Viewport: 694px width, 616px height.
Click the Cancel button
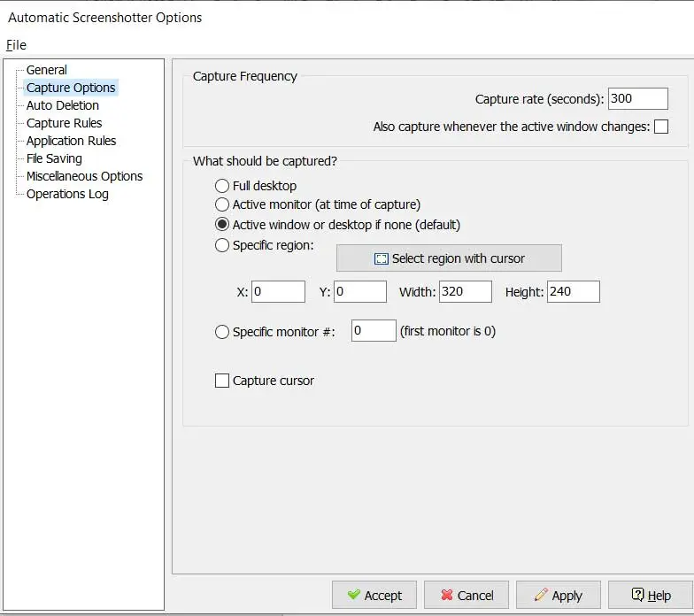466,595
